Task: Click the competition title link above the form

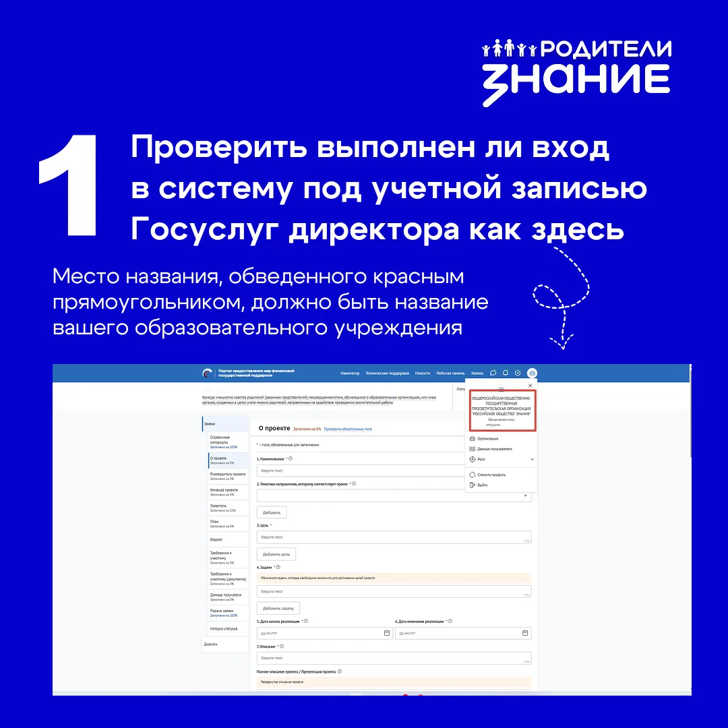Action: [320, 400]
